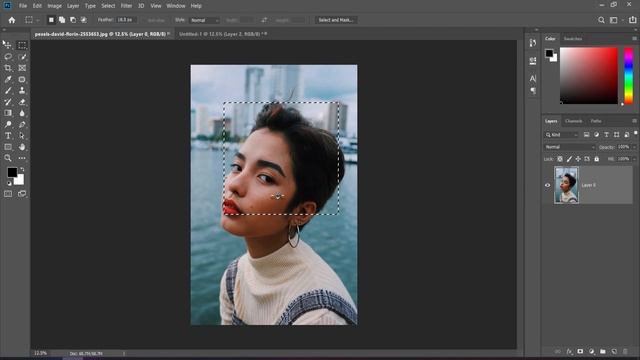Open the layer blend mode dropdown

click(569, 147)
